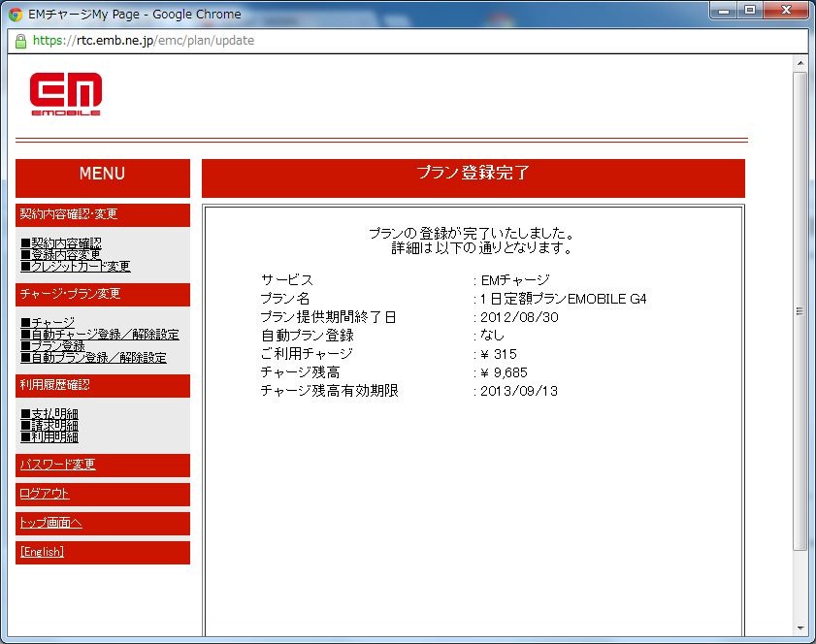The width and height of the screenshot is (816, 644).
Task: Click the charge balance value ¥ 9,685
Action: point(504,372)
